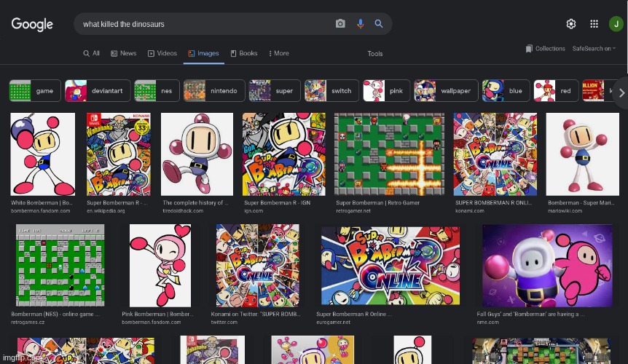Click in the search query field
This screenshot has height=364, width=628.
(204, 24)
